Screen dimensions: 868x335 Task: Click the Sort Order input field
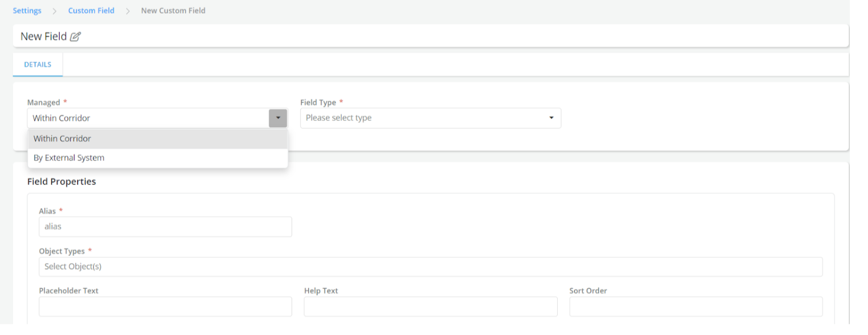click(696, 307)
